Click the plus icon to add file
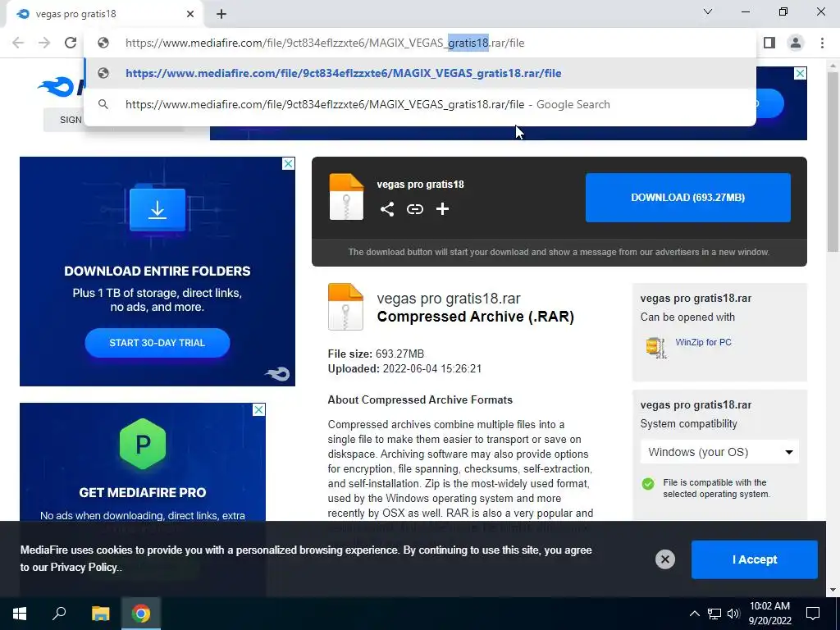This screenshot has width=840, height=630. (442, 209)
